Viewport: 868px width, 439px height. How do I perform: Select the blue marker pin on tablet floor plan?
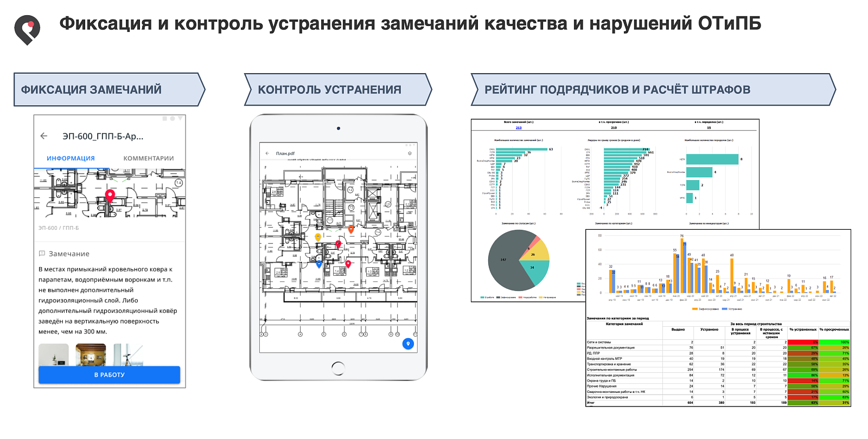pos(319,264)
